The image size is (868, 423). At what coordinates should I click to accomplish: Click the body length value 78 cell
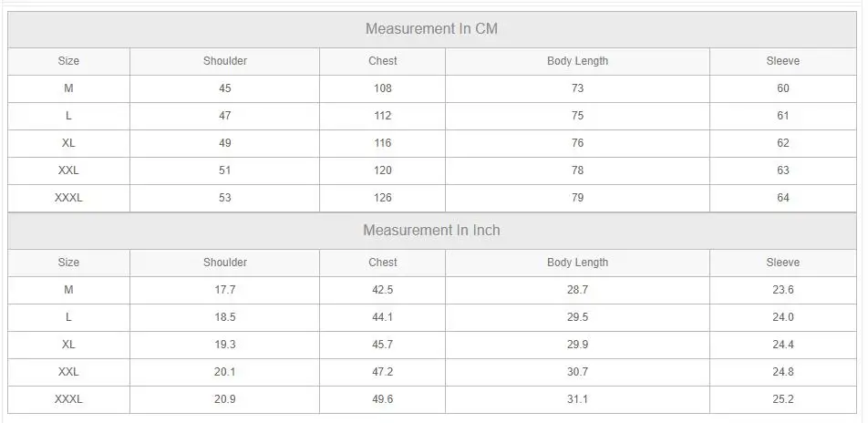[x=577, y=170]
